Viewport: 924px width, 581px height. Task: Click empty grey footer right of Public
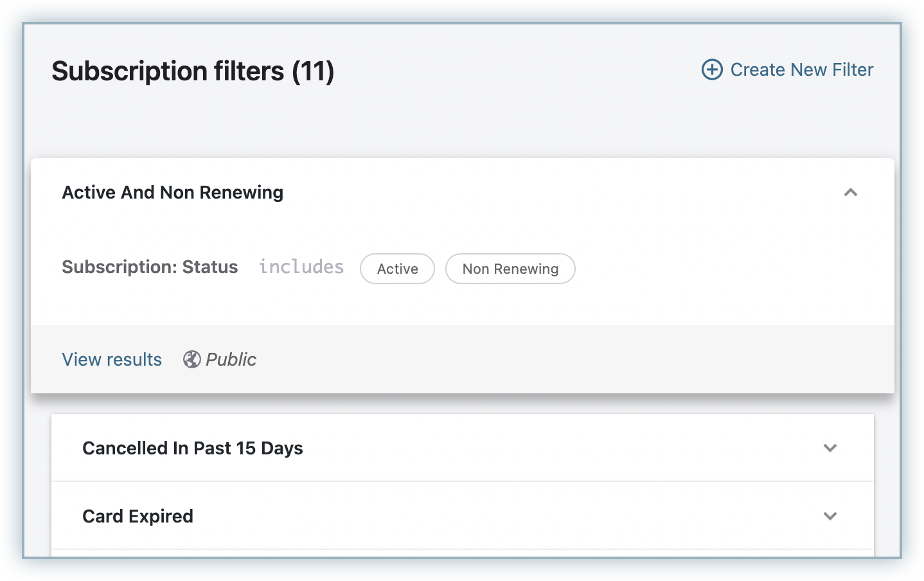click(x=546, y=359)
